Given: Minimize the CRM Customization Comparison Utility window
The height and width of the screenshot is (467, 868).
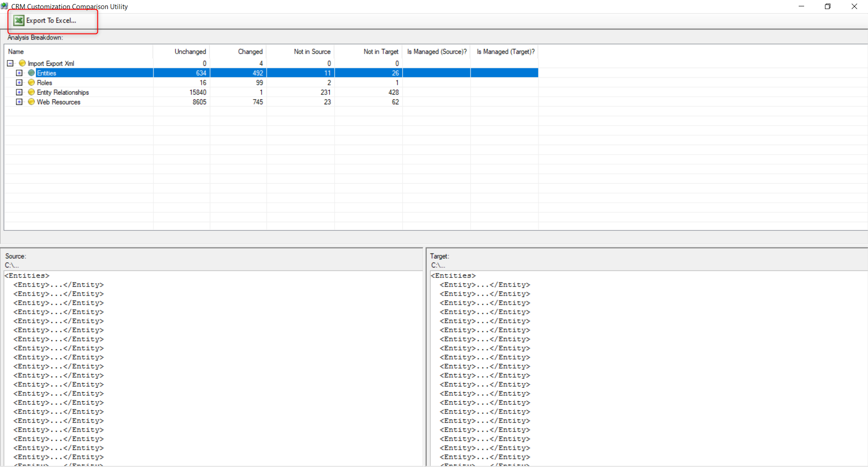Looking at the screenshot, I should [801, 6].
